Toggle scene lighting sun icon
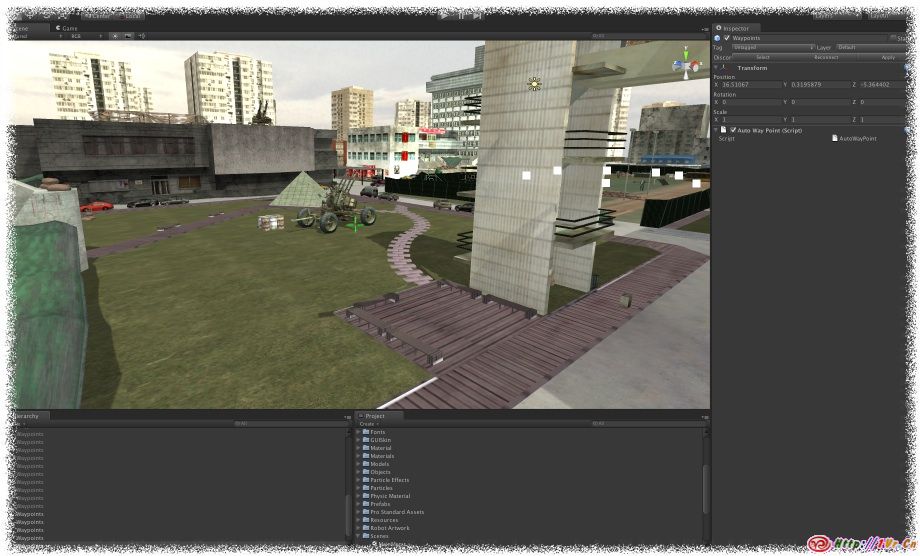Image resolution: width=920 pixels, height=556 pixels. (x=114, y=36)
